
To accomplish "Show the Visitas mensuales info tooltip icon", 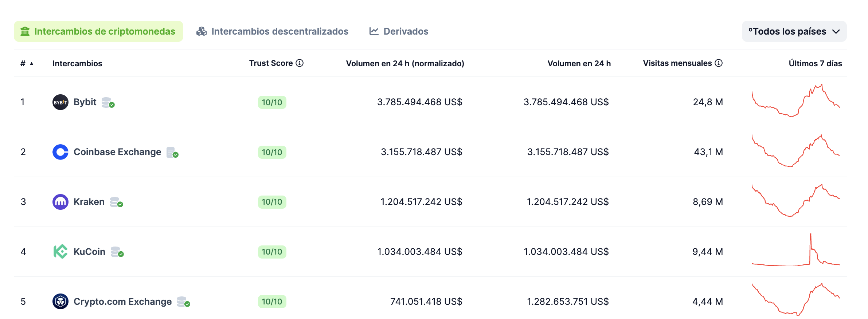I will click(x=719, y=63).
